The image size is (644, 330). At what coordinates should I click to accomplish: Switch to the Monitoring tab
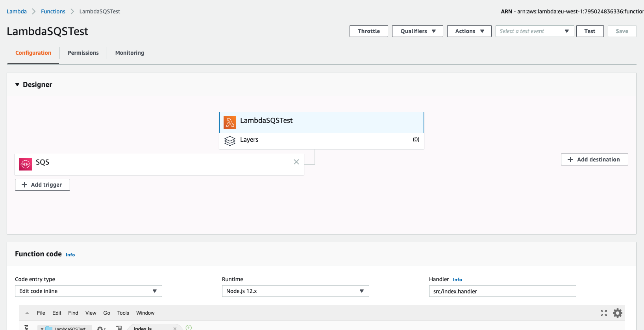tap(130, 53)
